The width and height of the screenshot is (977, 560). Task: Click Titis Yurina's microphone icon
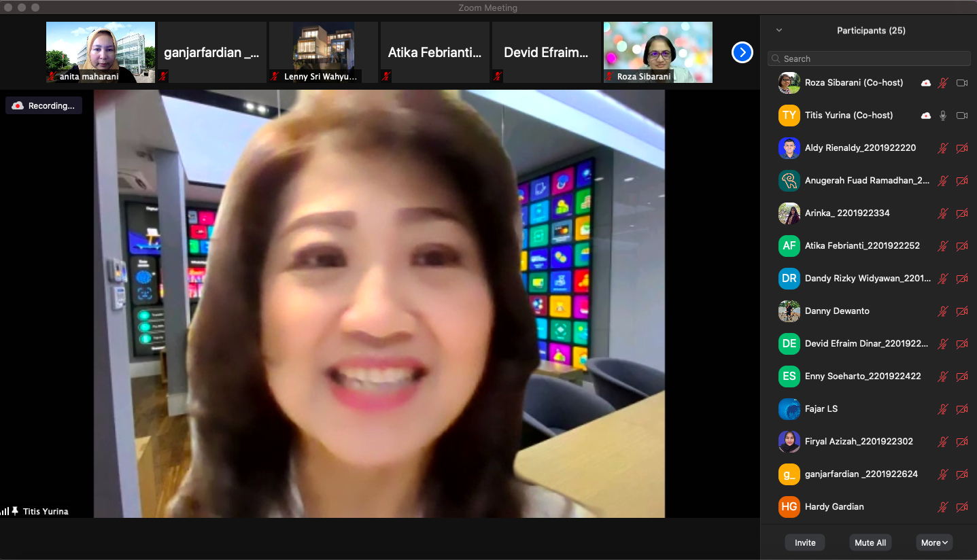point(942,116)
